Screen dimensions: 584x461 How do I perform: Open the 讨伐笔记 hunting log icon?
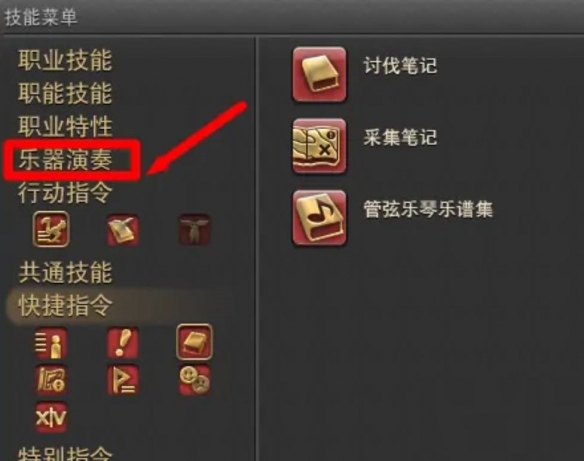pos(319,74)
